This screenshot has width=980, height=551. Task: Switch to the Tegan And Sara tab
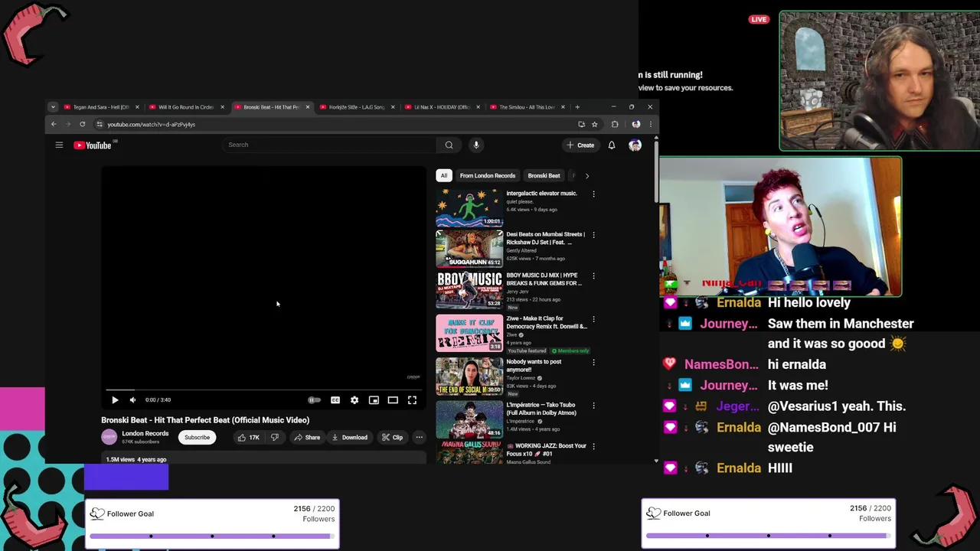click(x=101, y=107)
